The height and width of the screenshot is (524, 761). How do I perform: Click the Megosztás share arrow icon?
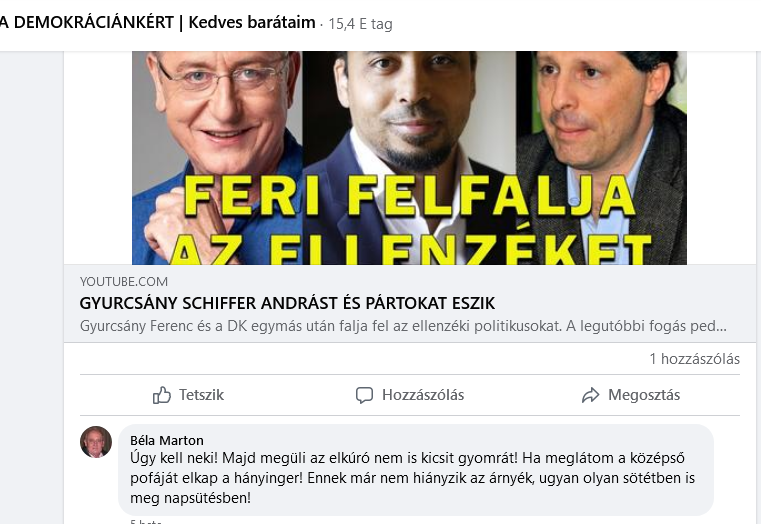(591, 395)
